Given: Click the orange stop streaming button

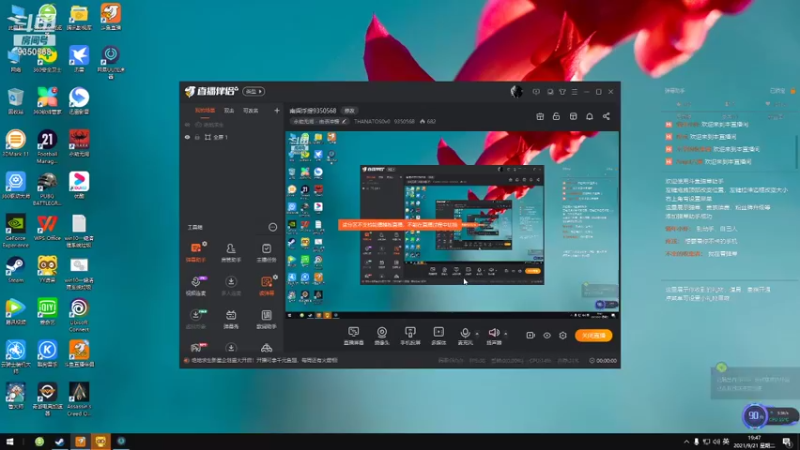Looking at the screenshot, I should [593, 335].
